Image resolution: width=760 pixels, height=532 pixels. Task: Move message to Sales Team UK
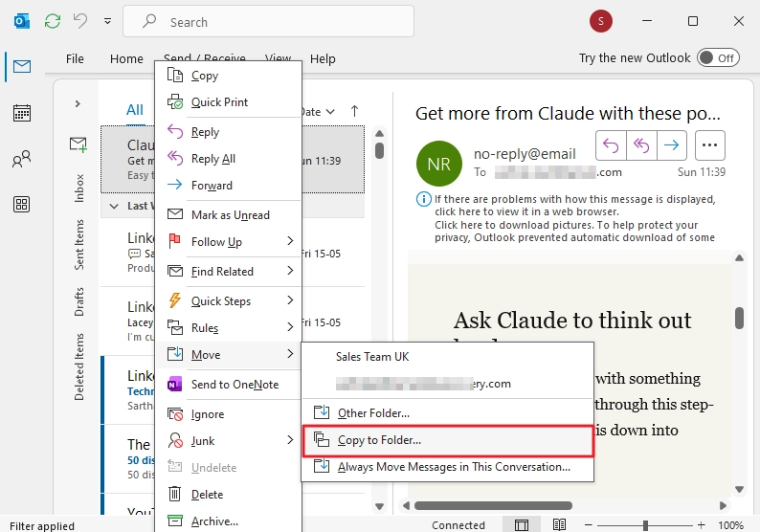pyautogui.click(x=447, y=357)
